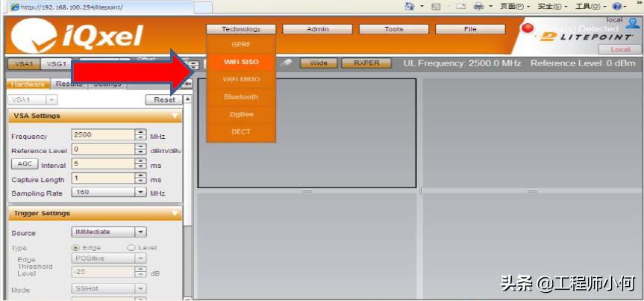Click the Reference Level input field

(103, 149)
